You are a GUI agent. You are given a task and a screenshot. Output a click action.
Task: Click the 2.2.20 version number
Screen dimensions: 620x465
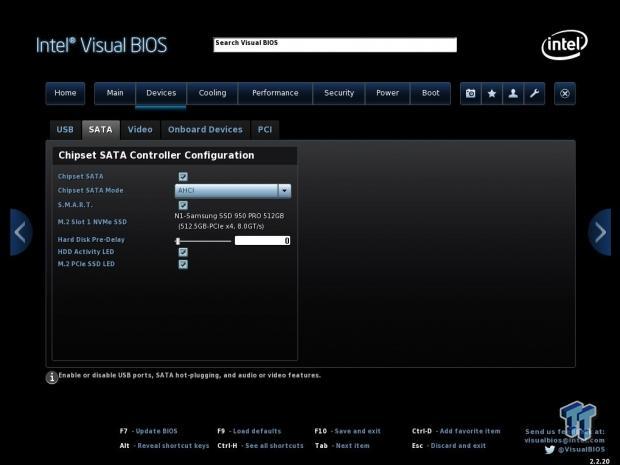[599, 461]
